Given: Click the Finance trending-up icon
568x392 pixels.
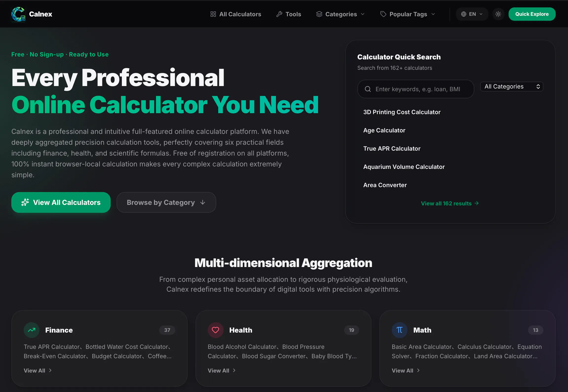Looking at the screenshot, I should tap(32, 330).
